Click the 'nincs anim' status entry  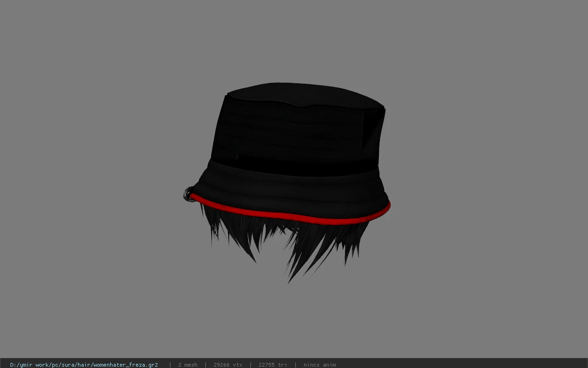pyautogui.click(x=320, y=365)
